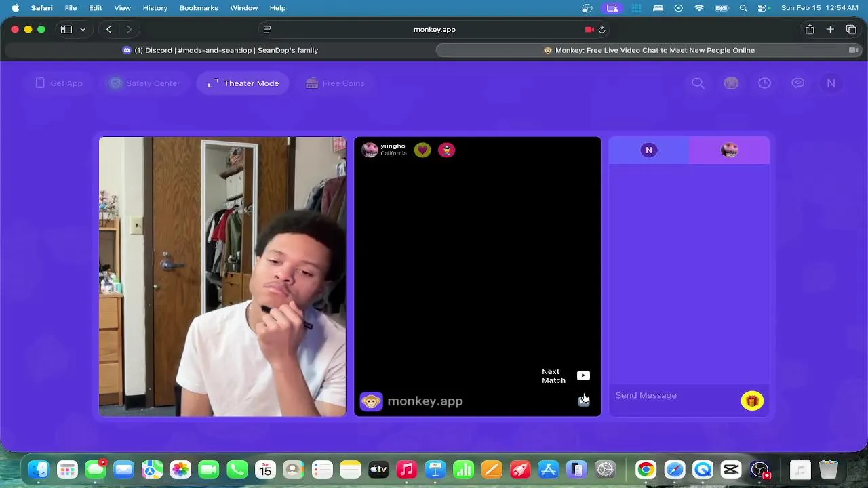
Task: Click the date and time in menu bar
Action: (x=819, y=8)
